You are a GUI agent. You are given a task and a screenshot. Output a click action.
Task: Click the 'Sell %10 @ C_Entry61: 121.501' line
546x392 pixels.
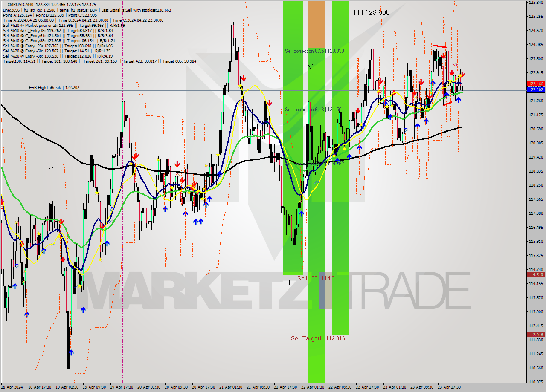(x=58, y=35)
